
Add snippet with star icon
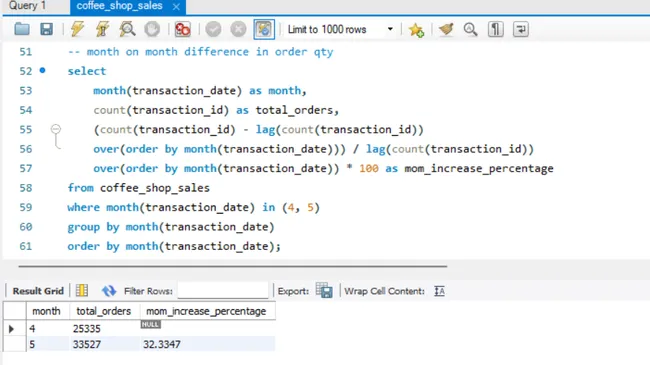(x=416, y=29)
